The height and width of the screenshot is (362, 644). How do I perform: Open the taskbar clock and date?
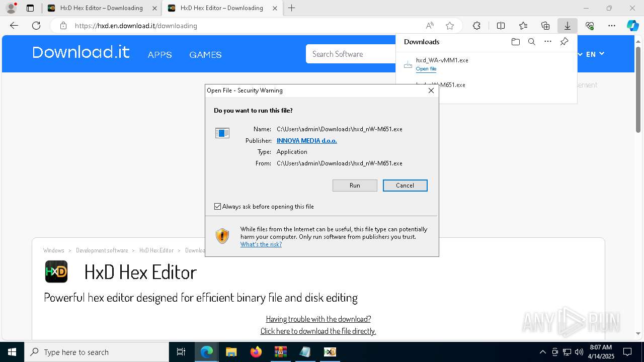pos(601,352)
